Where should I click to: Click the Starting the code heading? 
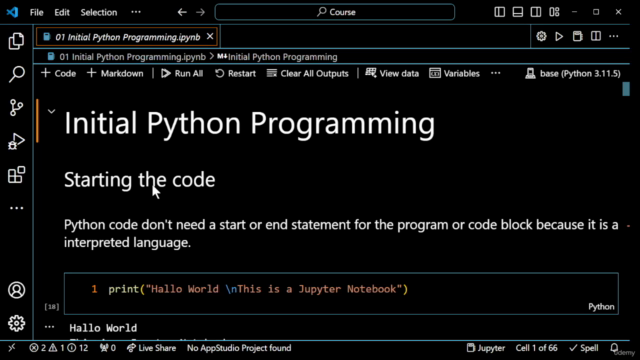(140, 180)
